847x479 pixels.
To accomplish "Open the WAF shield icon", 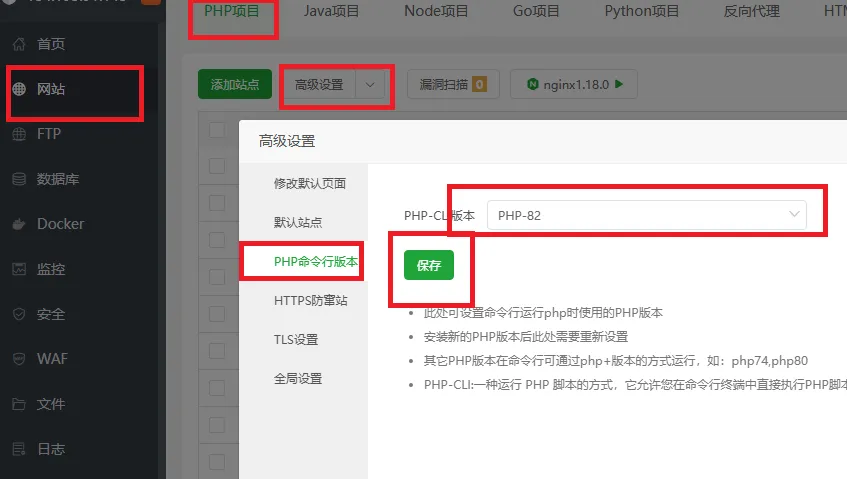I will point(19,359).
